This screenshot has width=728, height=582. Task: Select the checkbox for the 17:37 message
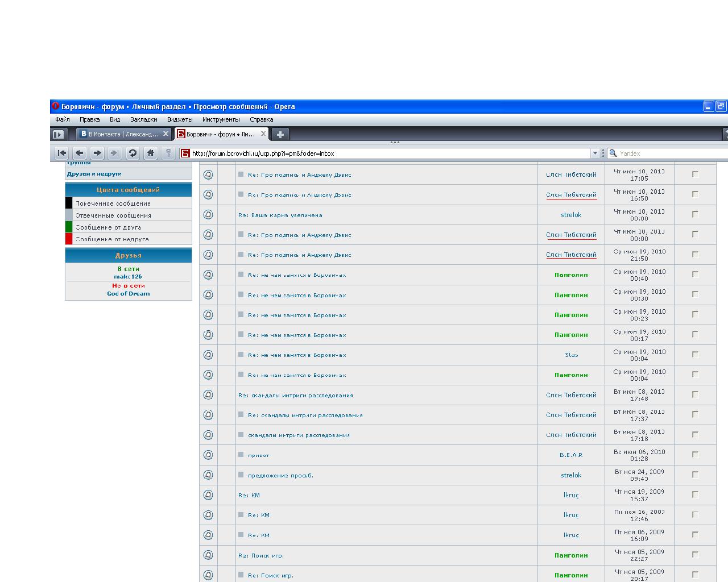[x=695, y=415]
